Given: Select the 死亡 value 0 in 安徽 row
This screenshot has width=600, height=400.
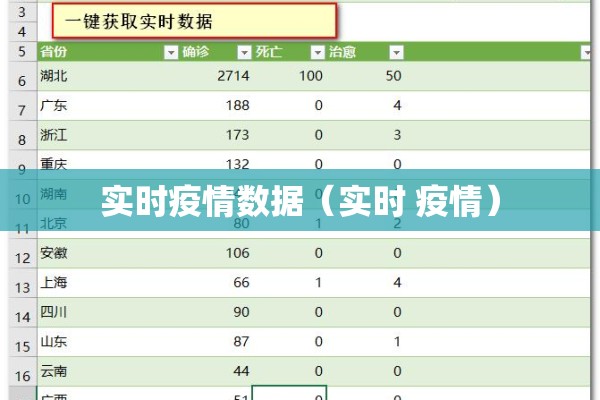Looking at the screenshot, I should tap(289, 253).
